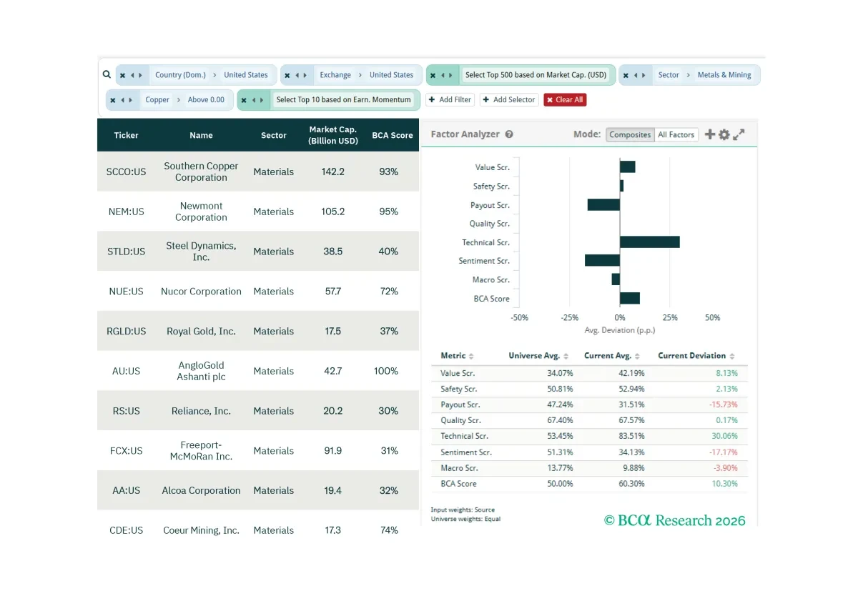Remove the Sector filter via its x
The width and height of the screenshot is (858, 616).
[x=626, y=75]
